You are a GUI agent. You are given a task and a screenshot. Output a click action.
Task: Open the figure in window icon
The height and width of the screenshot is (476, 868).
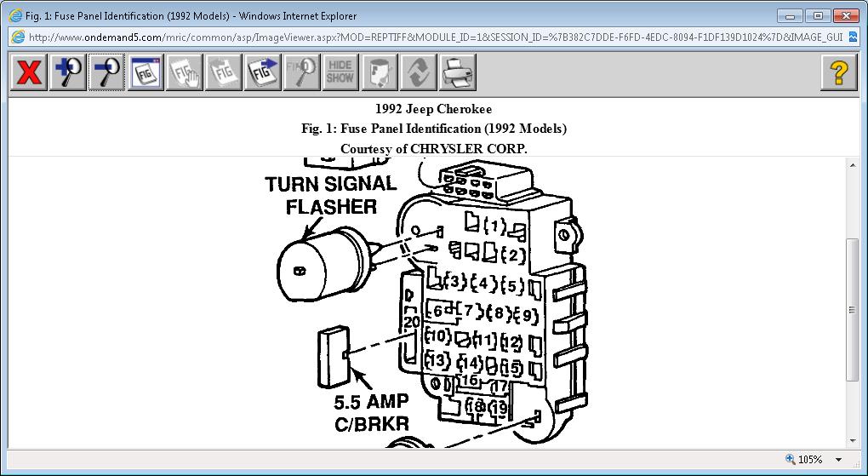pos(146,72)
